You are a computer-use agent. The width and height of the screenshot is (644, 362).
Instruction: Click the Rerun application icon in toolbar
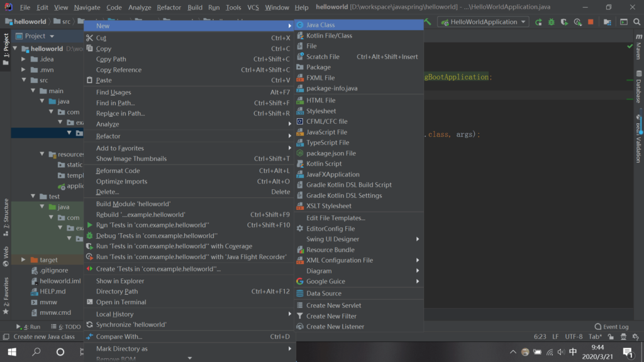(538, 22)
